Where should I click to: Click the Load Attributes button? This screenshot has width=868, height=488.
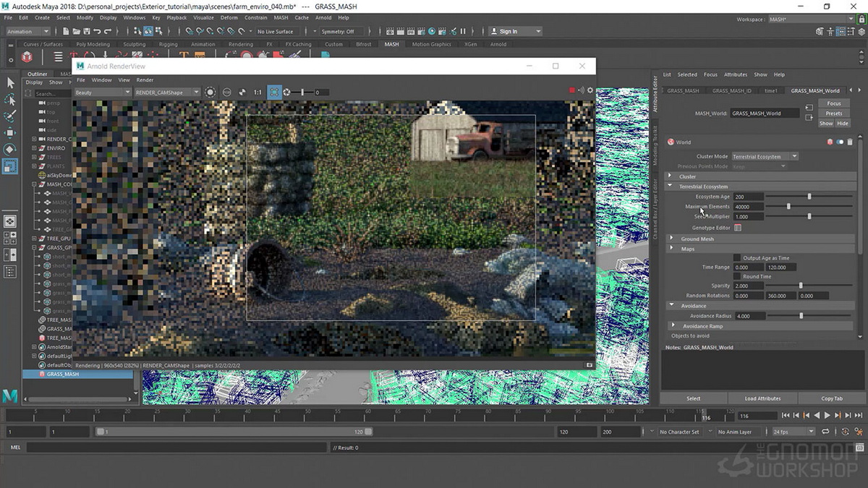coord(762,398)
